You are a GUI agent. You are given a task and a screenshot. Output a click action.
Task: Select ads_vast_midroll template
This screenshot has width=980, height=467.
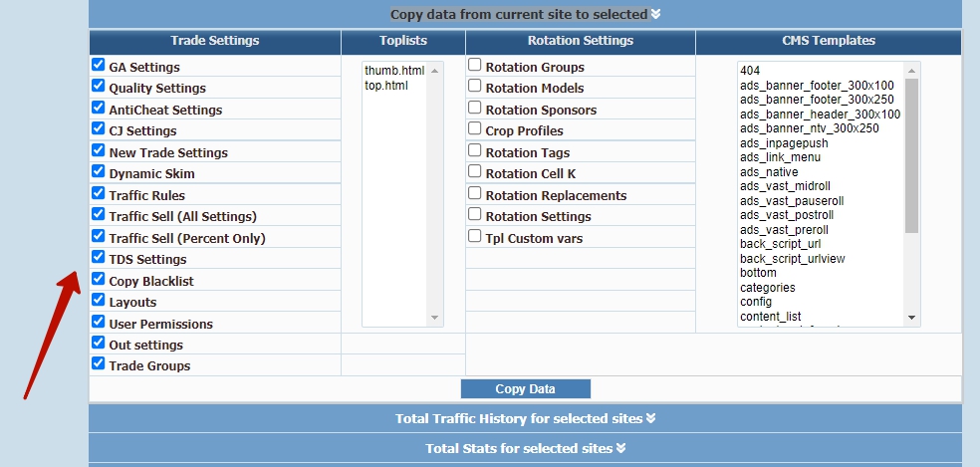[x=821, y=186]
